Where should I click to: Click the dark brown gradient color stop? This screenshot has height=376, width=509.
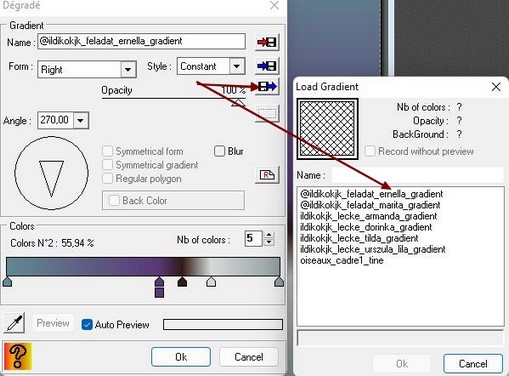coord(182,282)
